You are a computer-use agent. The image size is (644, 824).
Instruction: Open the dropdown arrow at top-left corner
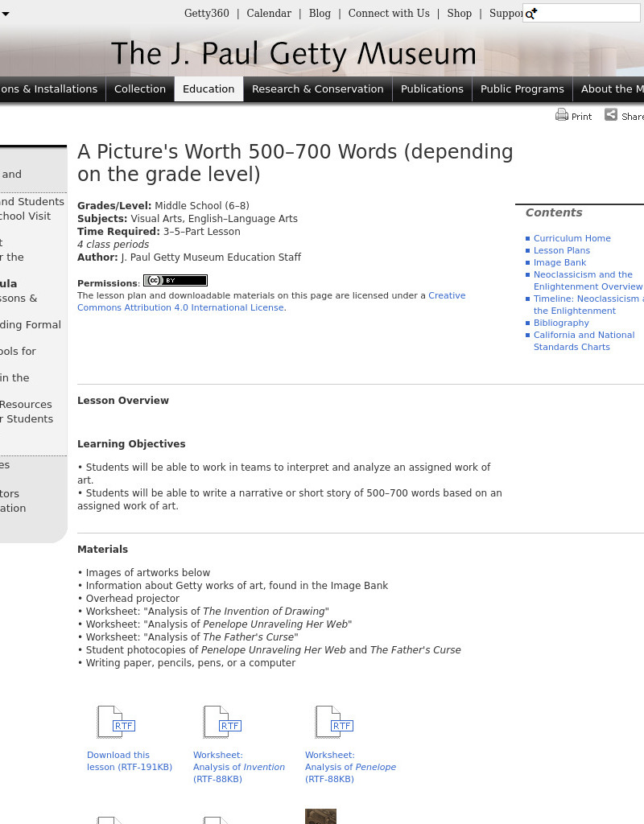(6, 14)
